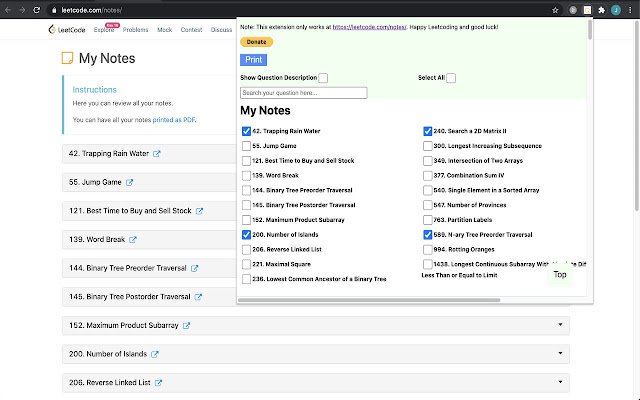640x400 pixels.
Task: Open external link icon beside 139. Word Break
Action: click(133, 240)
